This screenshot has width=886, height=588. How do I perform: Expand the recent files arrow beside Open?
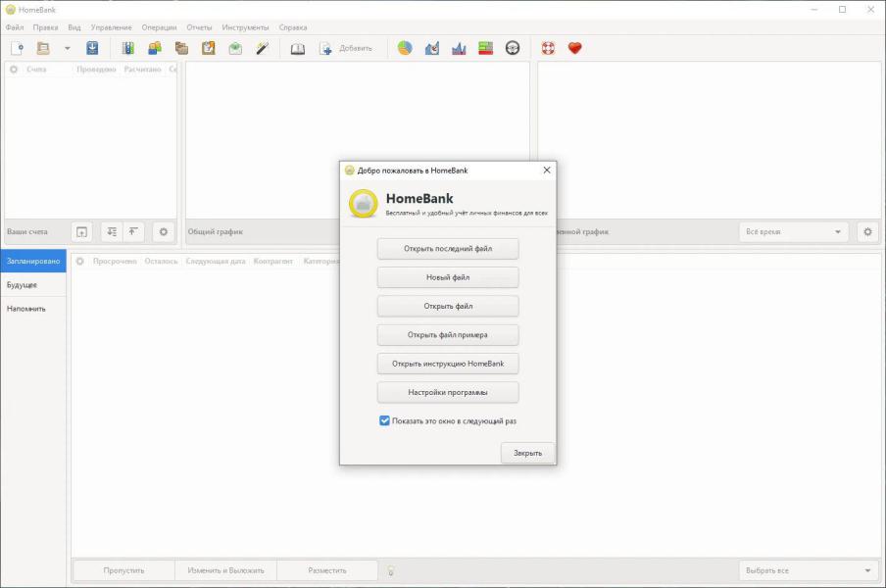tap(68, 49)
